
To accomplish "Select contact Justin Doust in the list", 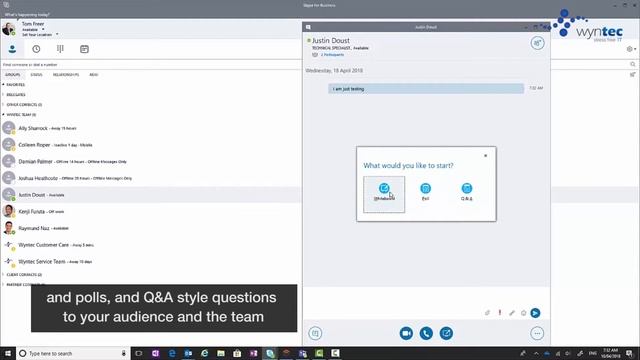I will click(151, 195).
